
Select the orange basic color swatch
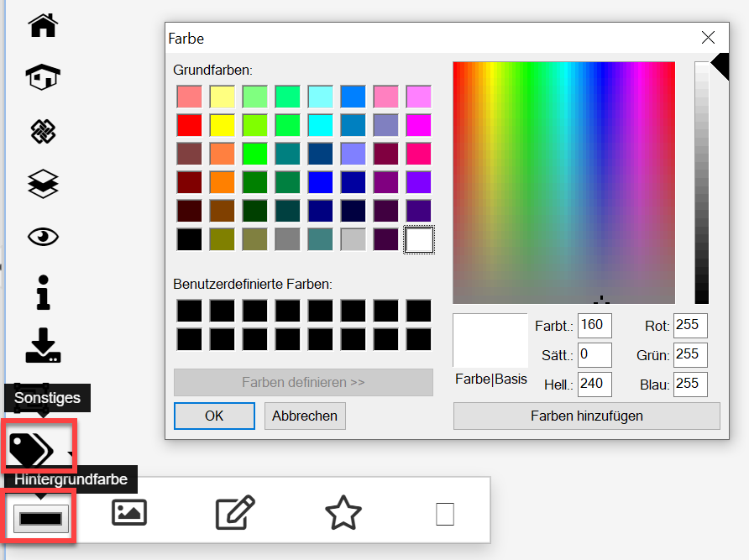coord(223,182)
